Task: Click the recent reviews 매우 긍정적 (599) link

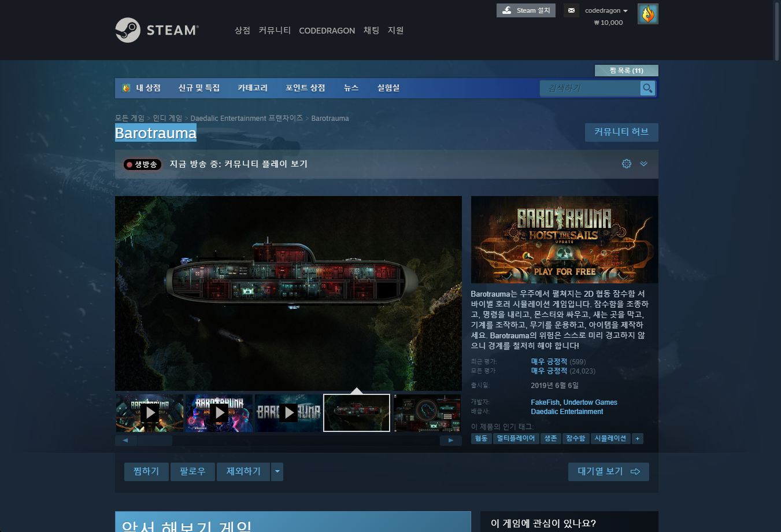Action: [558, 361]
